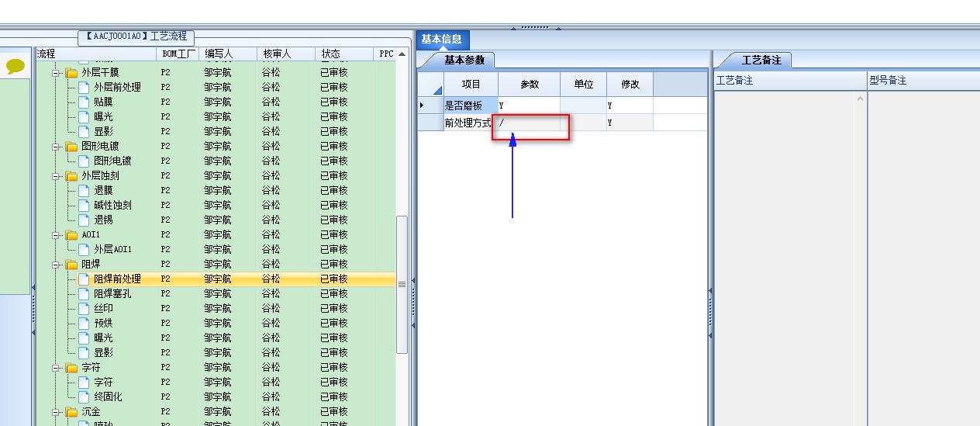980x426 pixels.
Task: Click the 图形电镀 folder icon
Action: (72, 146)
